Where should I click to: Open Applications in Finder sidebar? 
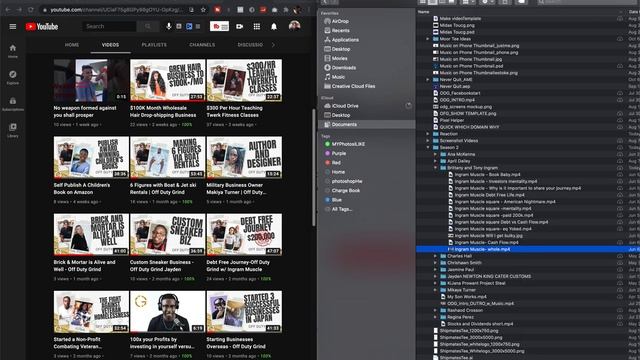(x=342, y=40)
